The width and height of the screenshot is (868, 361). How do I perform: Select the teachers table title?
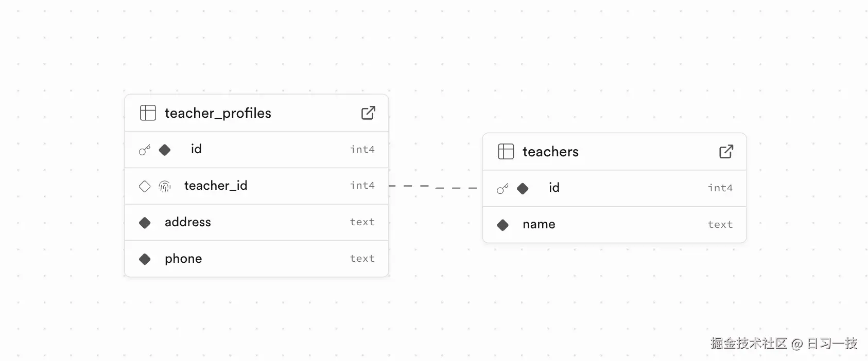pos(550,152)
